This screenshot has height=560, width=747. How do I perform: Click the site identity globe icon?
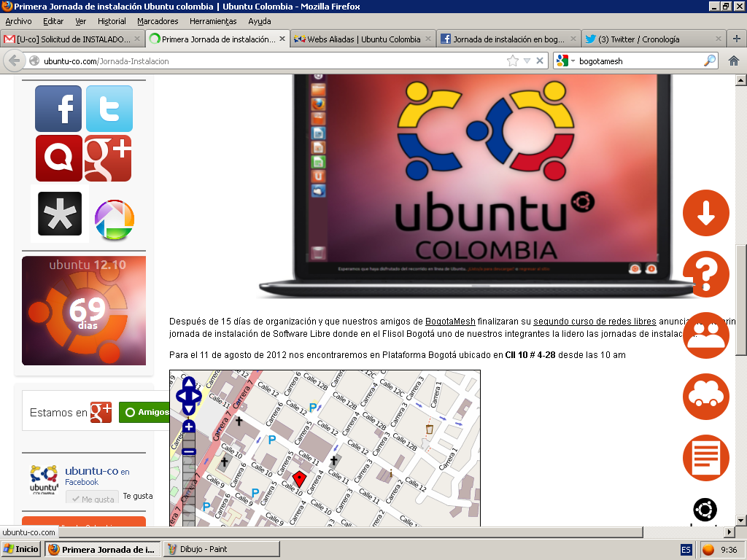34,61
